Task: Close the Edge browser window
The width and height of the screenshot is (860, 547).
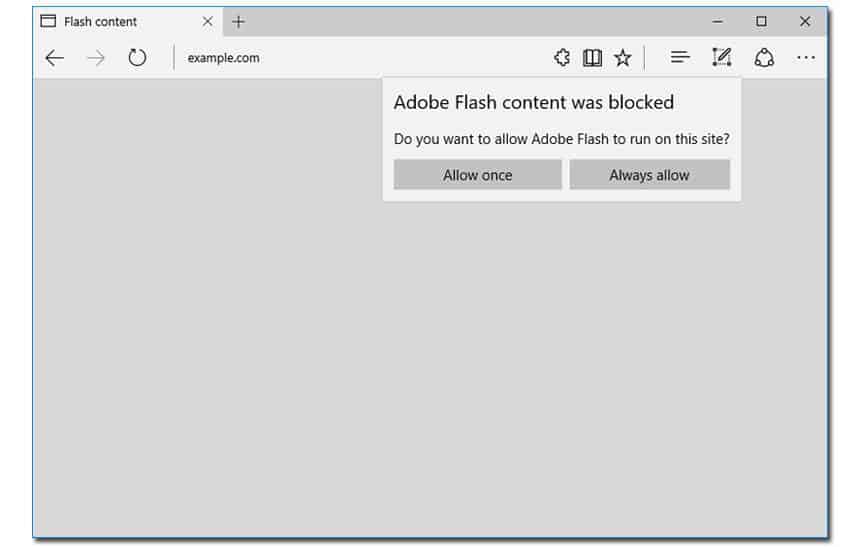Action: (x=805, y=21)
